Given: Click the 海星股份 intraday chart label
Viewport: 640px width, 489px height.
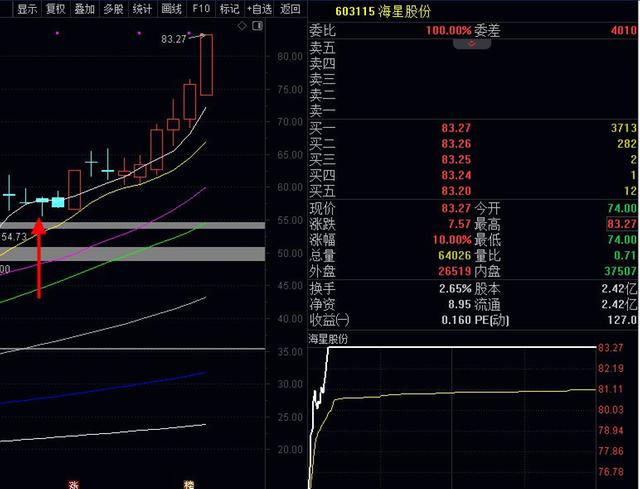Looking at the screenshot, I should point(329,339).
